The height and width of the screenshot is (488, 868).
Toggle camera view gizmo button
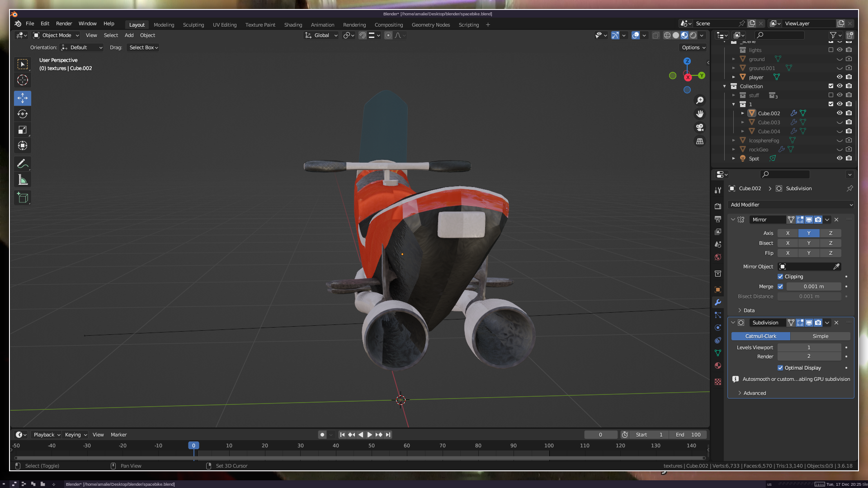point(700,127)
